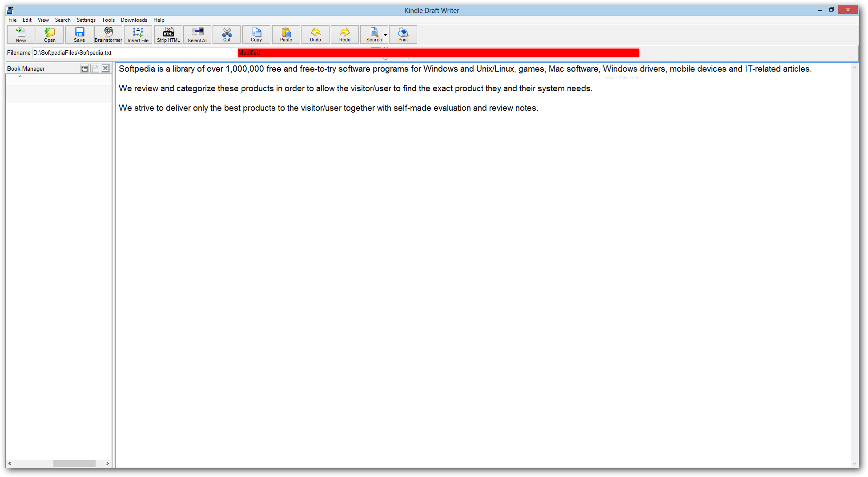Strip HTML from the text
868x477 pixels.
point(169,35)
